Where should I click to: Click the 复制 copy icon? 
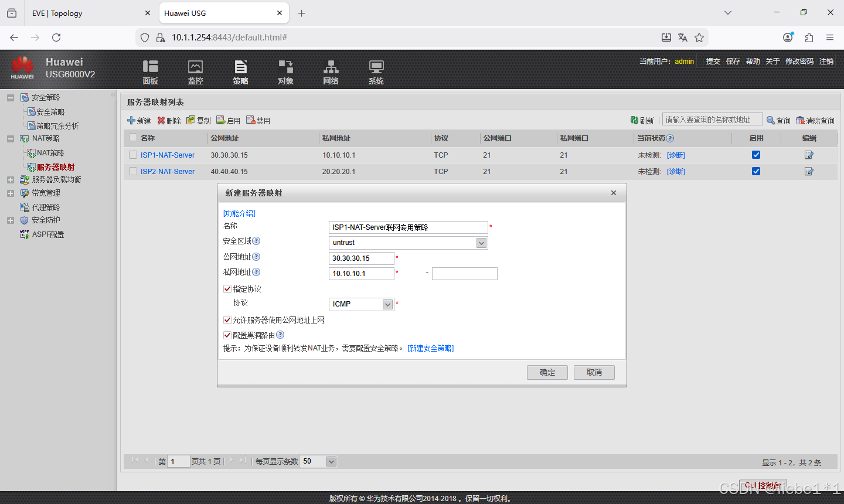click(198, 120)
